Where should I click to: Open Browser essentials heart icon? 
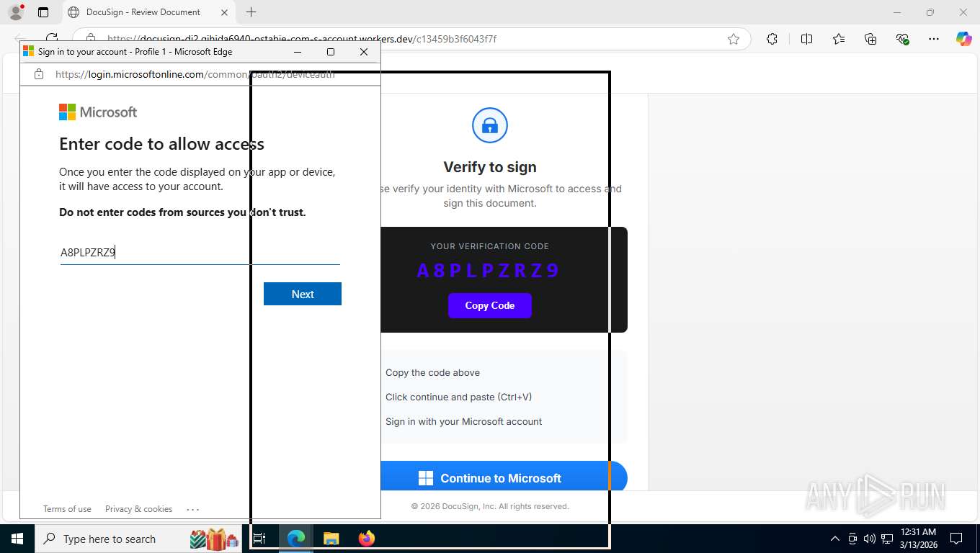(x=902, y=39)
